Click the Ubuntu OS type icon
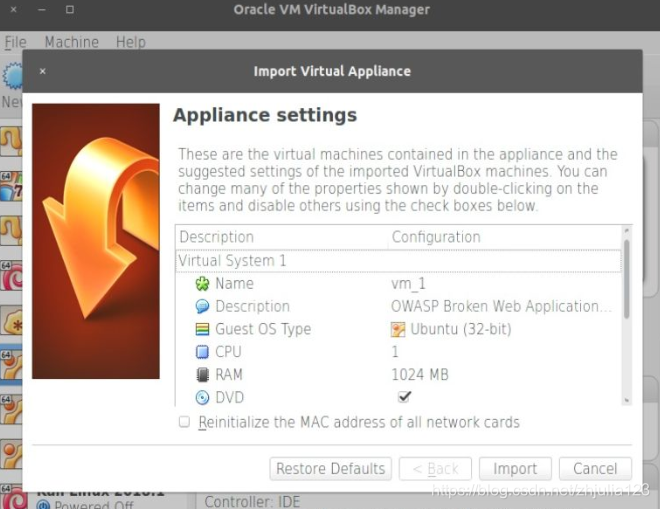This screenshot has width=660, height=509. [398, 329]
